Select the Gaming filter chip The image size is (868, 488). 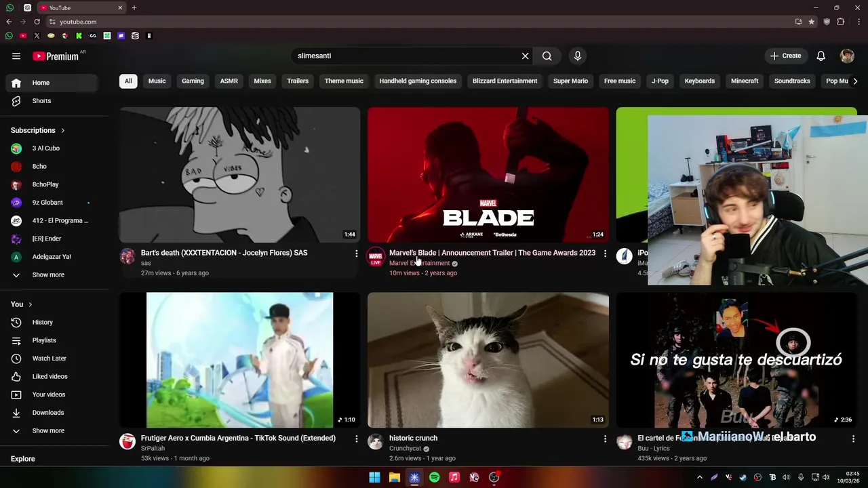pos(193,81)
